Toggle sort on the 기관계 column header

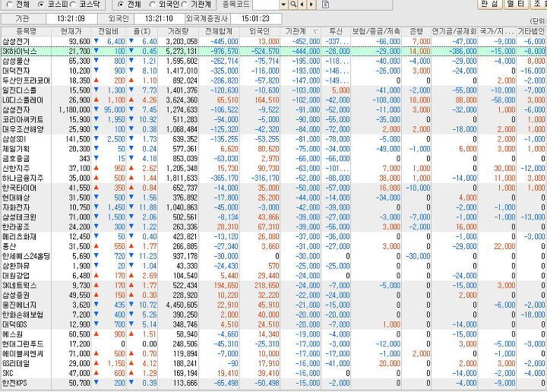point(301,31)
